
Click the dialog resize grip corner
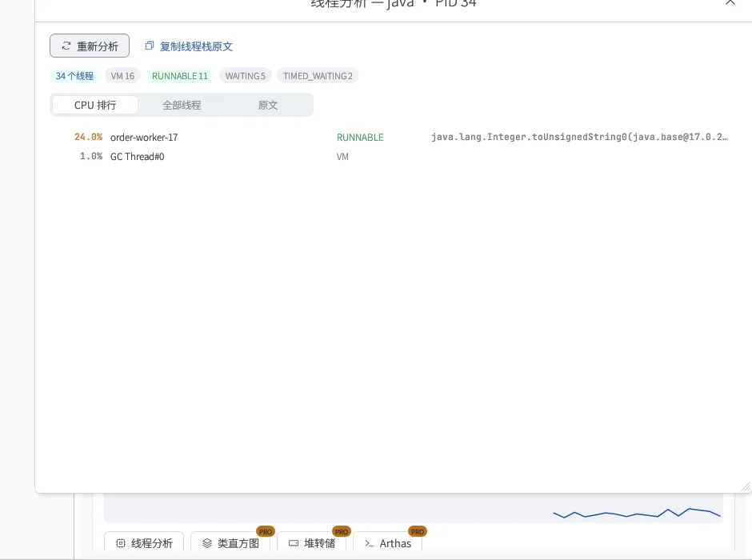[x=746, y=486]
